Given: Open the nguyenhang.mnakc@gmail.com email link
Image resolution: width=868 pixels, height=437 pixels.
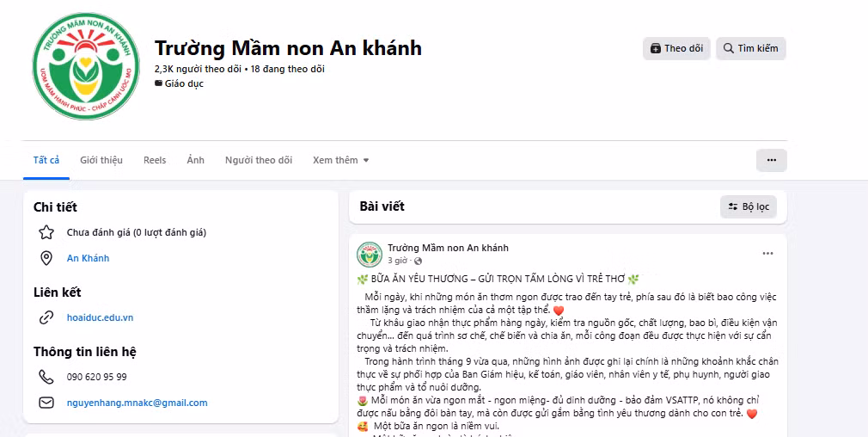Looking at the screenshot, I should click(x=138, y=403).
